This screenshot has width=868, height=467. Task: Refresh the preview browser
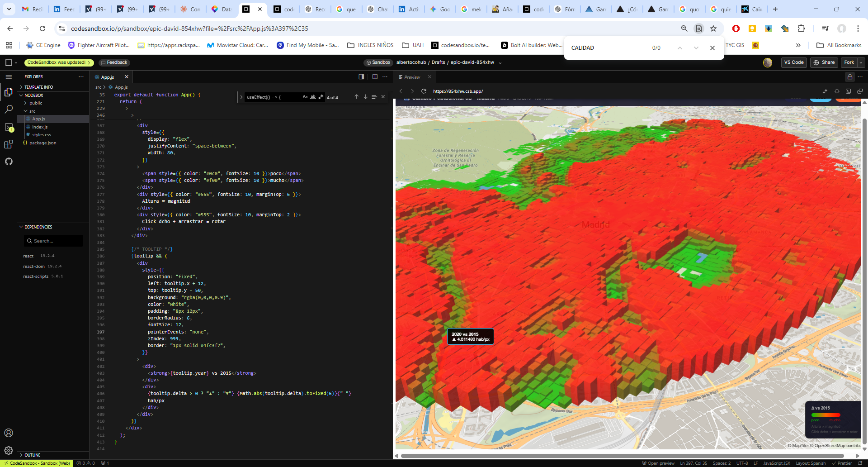[424, 91]
